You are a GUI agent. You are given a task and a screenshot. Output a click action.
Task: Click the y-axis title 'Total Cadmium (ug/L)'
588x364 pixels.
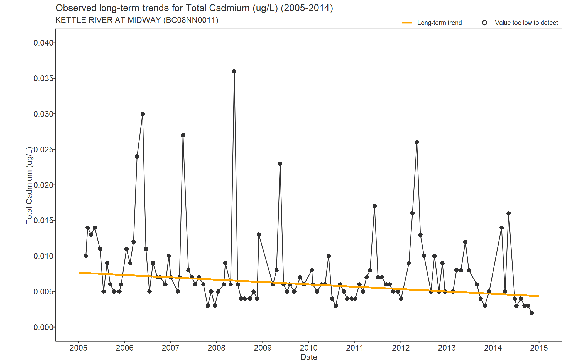pyautogui.click(x=29, y=185)
